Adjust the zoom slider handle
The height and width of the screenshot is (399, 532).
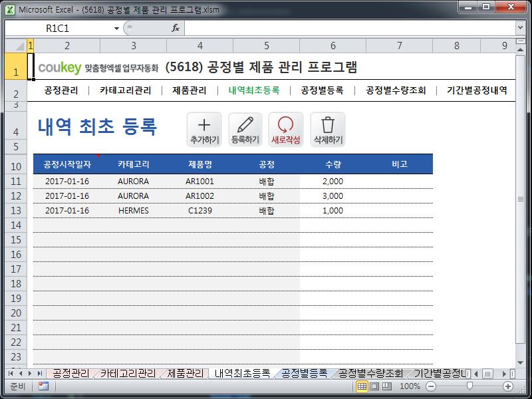(x=469, y=386)
